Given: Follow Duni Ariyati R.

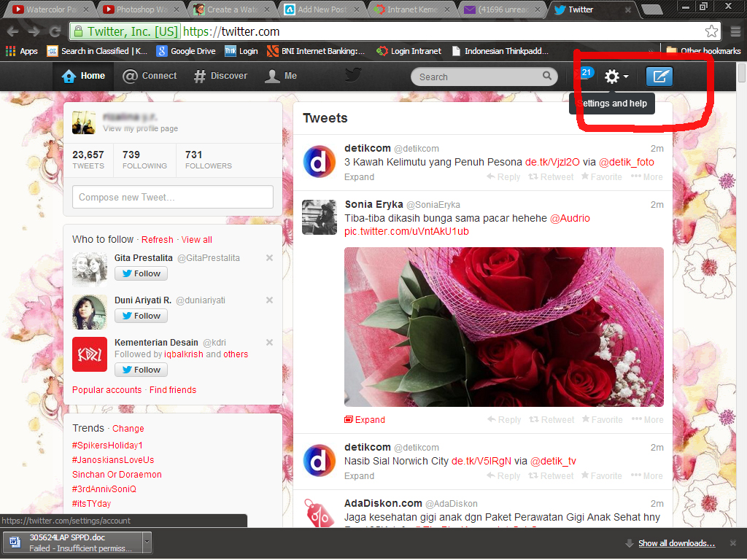Looking at the screenshot, I should (141, 316).
